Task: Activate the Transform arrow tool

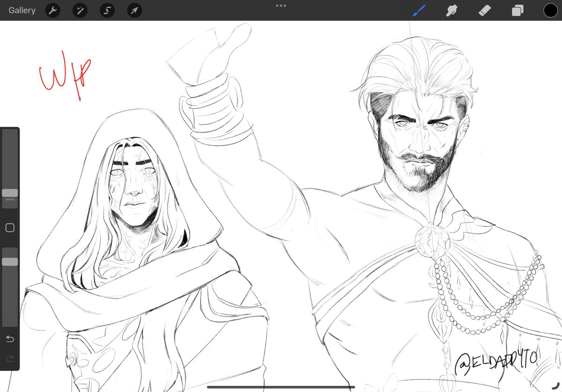Action: click(x=134, y=10)
